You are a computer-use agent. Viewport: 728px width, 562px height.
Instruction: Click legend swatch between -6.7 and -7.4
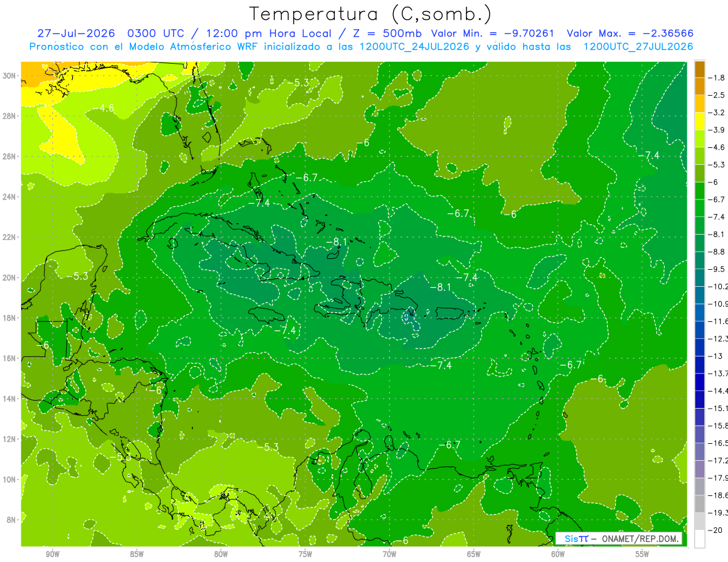(x=699, y=208)
